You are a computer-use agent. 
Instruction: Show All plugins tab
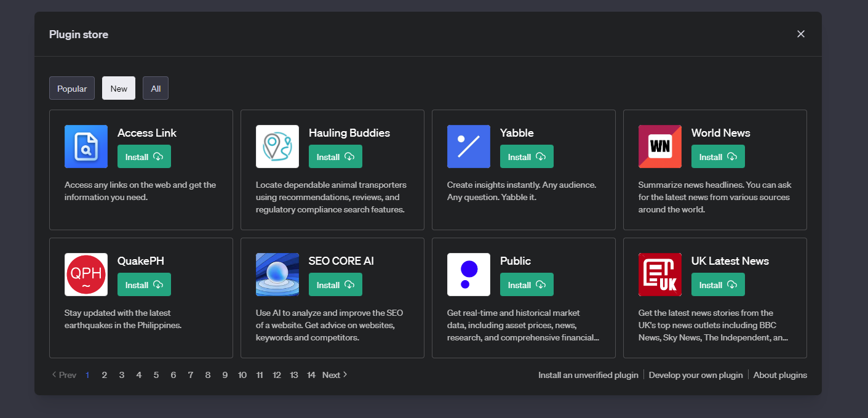156,88
